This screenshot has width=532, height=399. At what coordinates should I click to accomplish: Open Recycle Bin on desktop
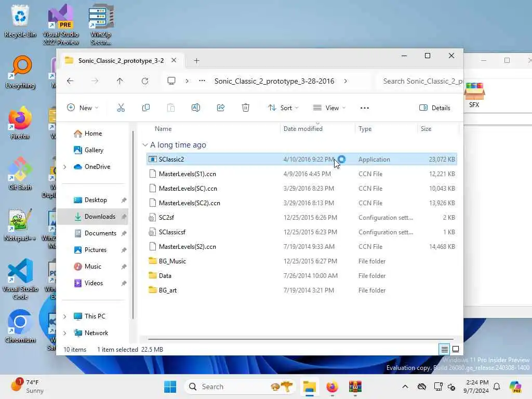point(20,21)
